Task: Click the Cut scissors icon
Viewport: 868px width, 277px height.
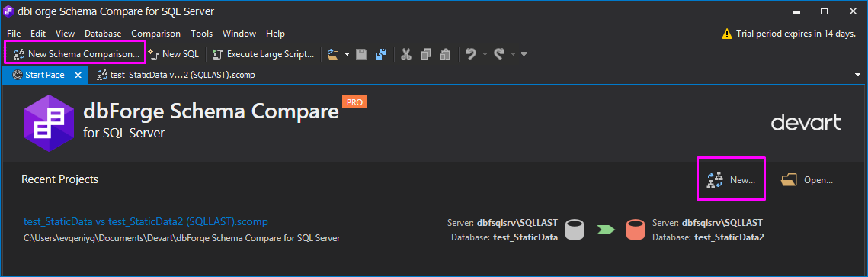Action: (405, 54)
